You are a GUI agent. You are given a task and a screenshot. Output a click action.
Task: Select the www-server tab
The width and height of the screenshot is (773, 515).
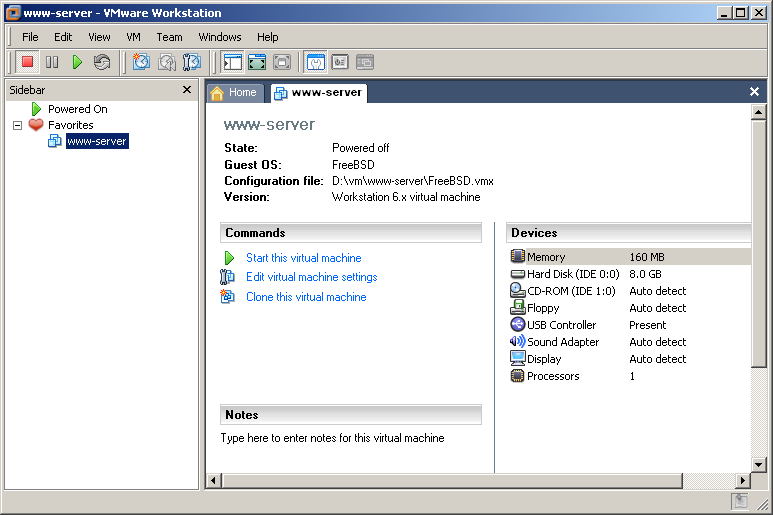(x=319, y=93)
